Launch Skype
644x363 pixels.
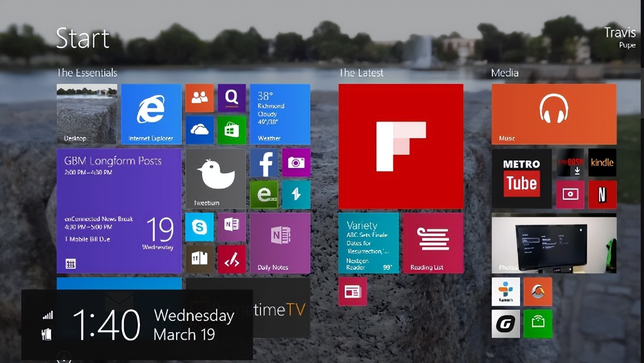click(199, 227)
